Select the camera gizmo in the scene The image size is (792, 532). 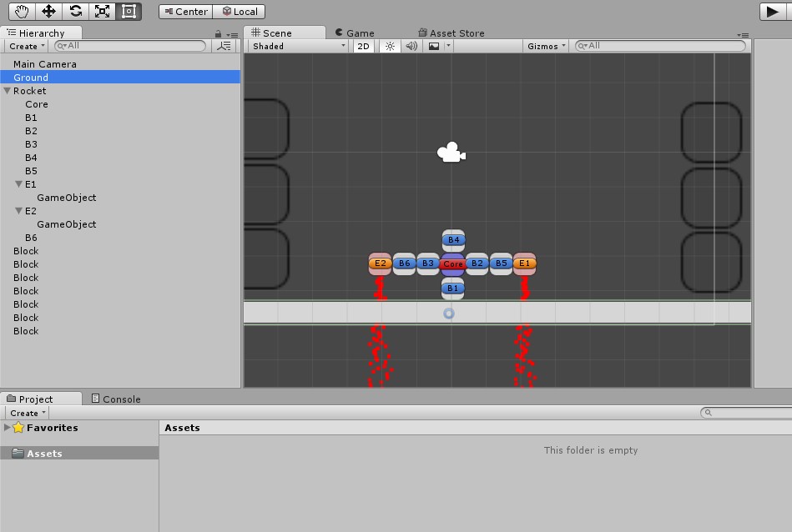click(x=451, y=152)
